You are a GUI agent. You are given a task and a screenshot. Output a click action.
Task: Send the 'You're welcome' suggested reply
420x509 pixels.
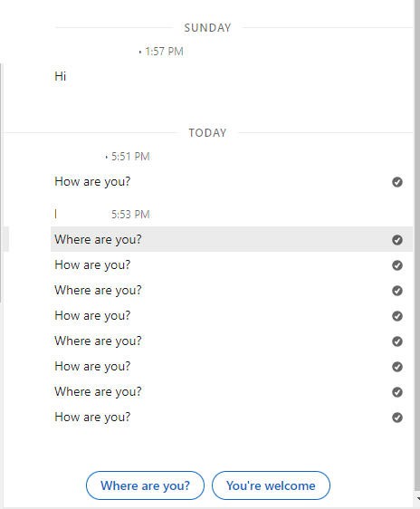(271, 485)
